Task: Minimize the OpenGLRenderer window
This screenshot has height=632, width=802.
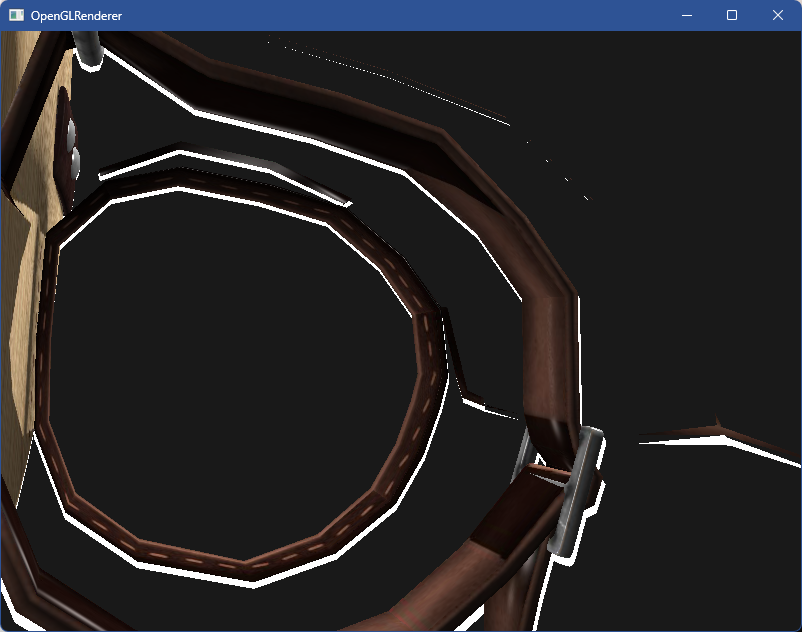Action: (687, 15)
